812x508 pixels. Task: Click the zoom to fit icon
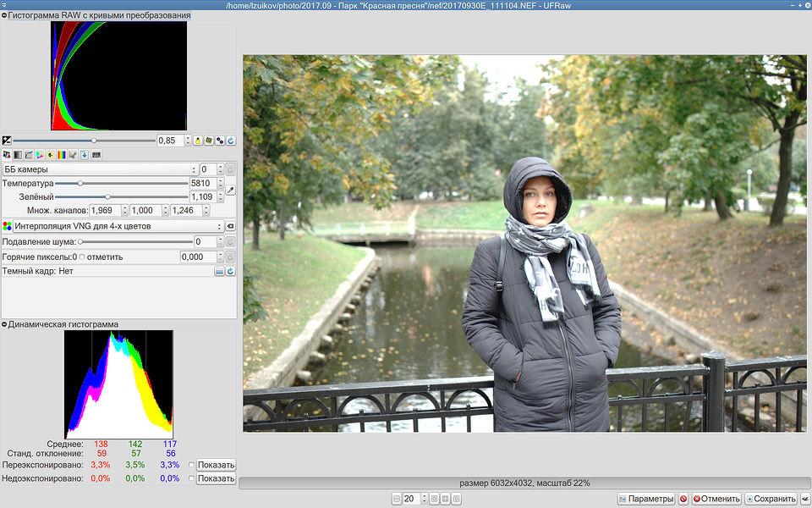(x=446, y=500)
